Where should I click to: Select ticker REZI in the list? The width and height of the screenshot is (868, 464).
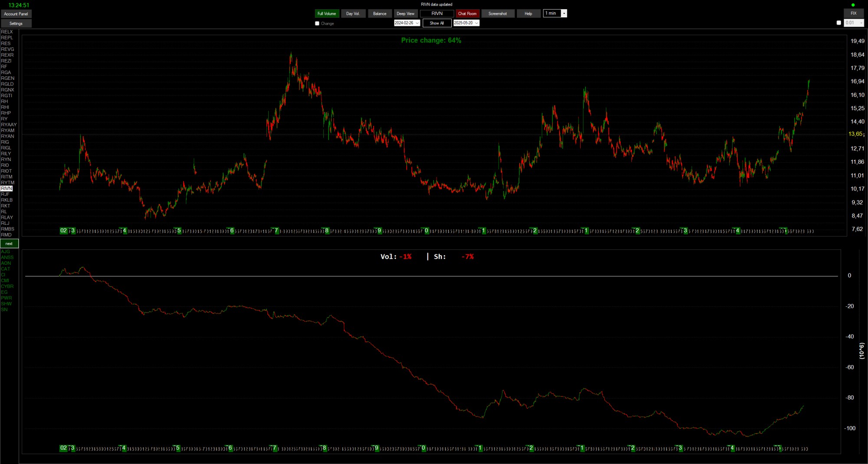tap(6, 61)
